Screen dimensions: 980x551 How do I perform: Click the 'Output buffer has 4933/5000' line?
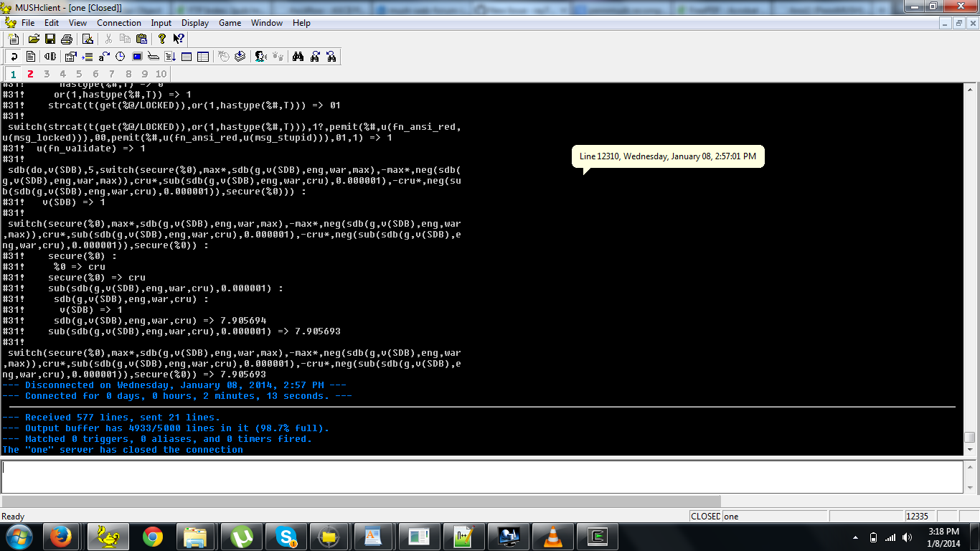click(166, 428)
